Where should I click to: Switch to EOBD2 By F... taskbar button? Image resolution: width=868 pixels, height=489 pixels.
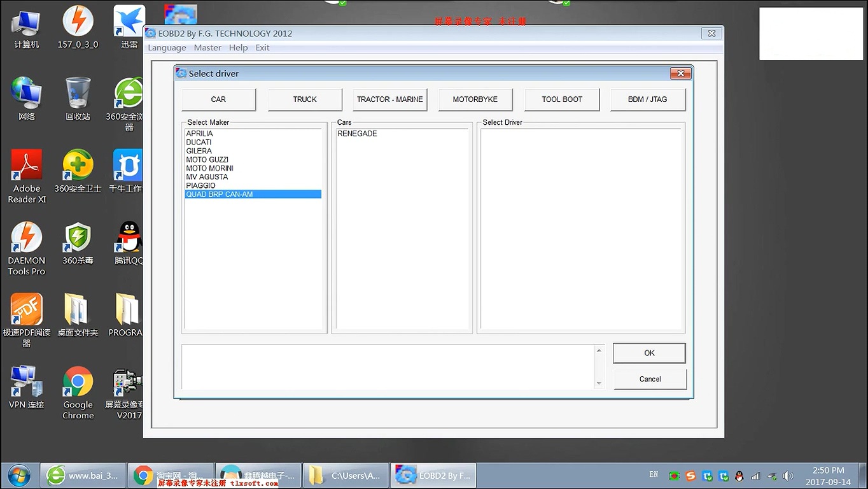tap(433, 476)
